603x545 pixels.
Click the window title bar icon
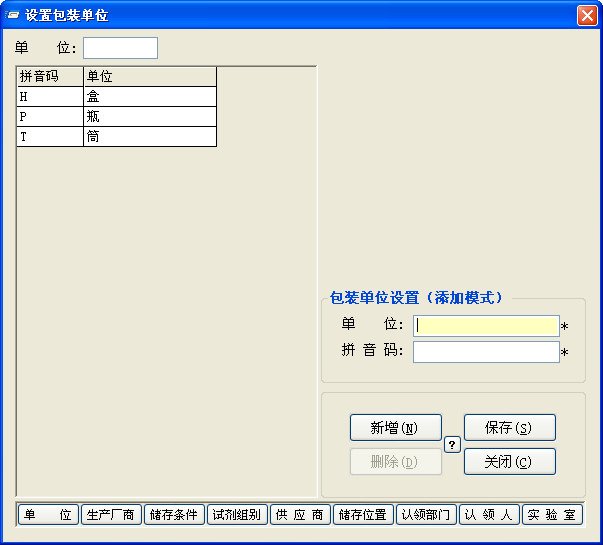click(x=14, y=15)
